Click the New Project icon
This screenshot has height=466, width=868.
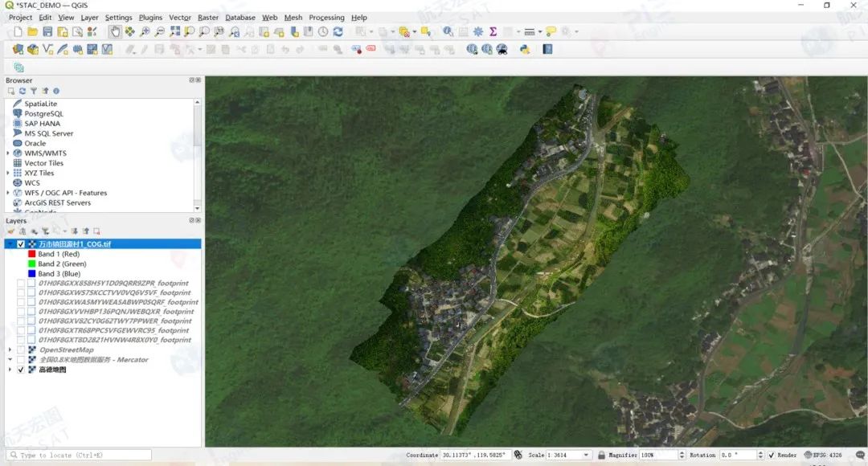pos(18,32)
